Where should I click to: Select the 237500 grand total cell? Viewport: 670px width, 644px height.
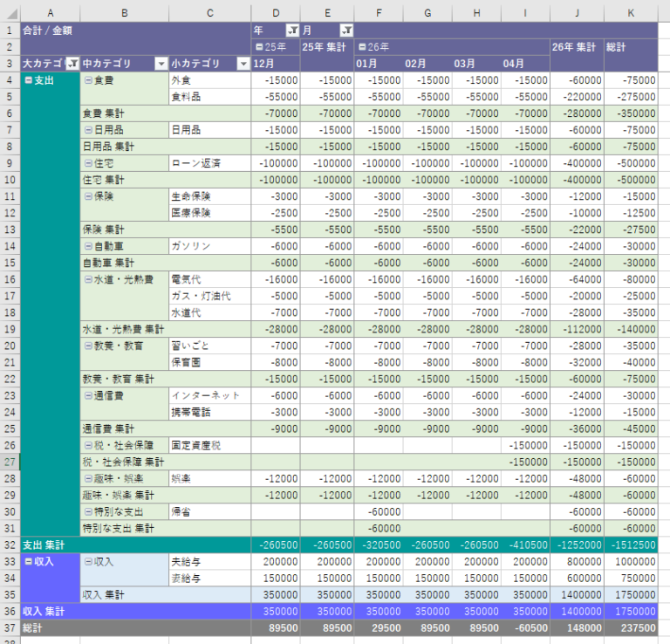(631, 628)
